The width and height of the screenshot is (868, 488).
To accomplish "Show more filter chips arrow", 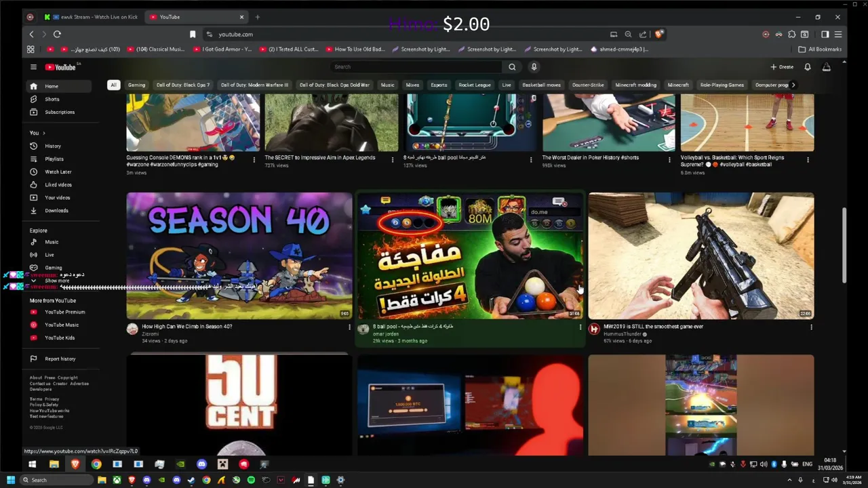I will pos(793,85).
